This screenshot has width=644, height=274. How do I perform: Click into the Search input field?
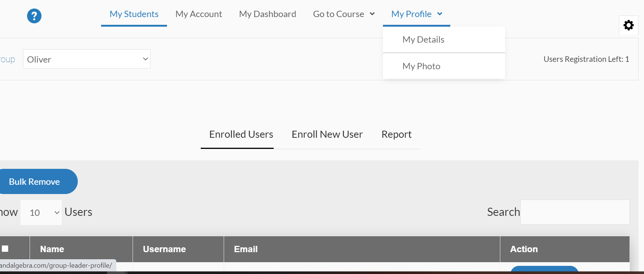575,212
